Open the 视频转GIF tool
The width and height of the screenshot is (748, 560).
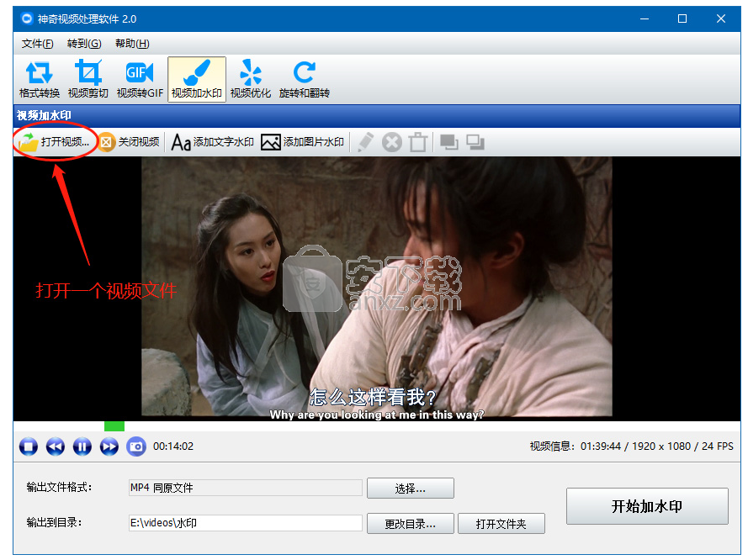point(140,79)
